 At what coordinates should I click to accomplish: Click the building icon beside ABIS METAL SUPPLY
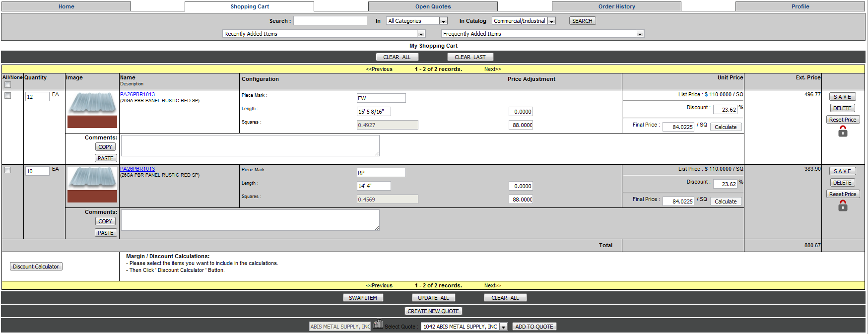pyautogui.click(x=378, y=324)
